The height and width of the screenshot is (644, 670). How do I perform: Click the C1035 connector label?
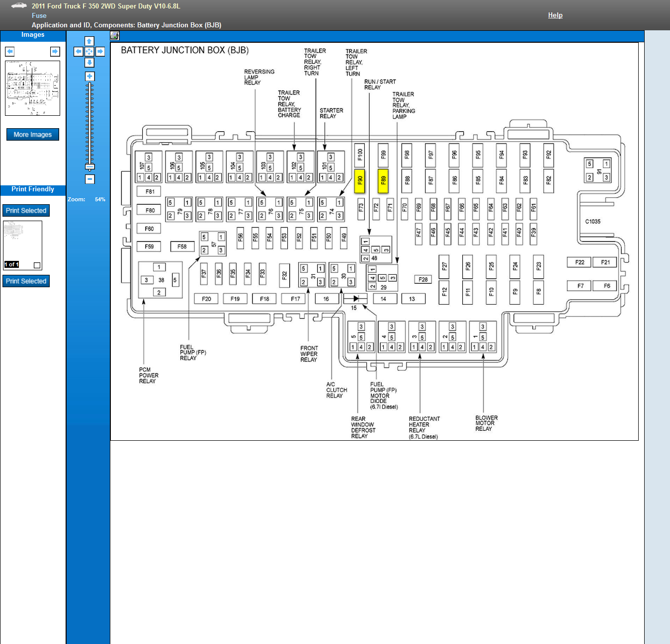(592, 222)
